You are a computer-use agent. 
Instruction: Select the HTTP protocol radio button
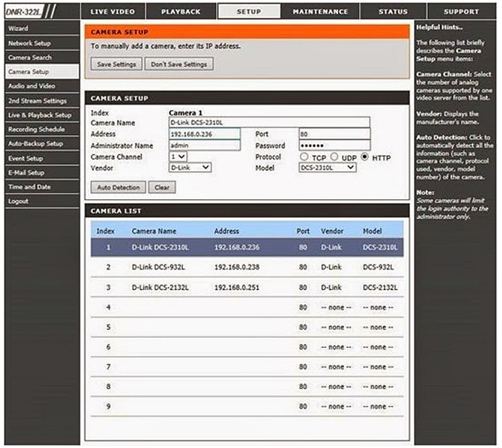365,157
